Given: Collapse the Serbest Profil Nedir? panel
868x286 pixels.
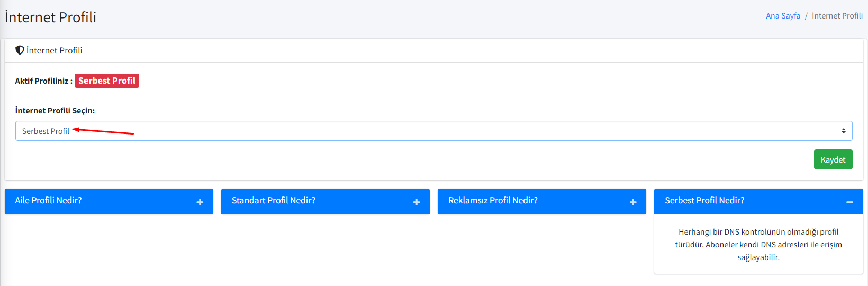Looking at the screenshot, I should pos(704,201).
